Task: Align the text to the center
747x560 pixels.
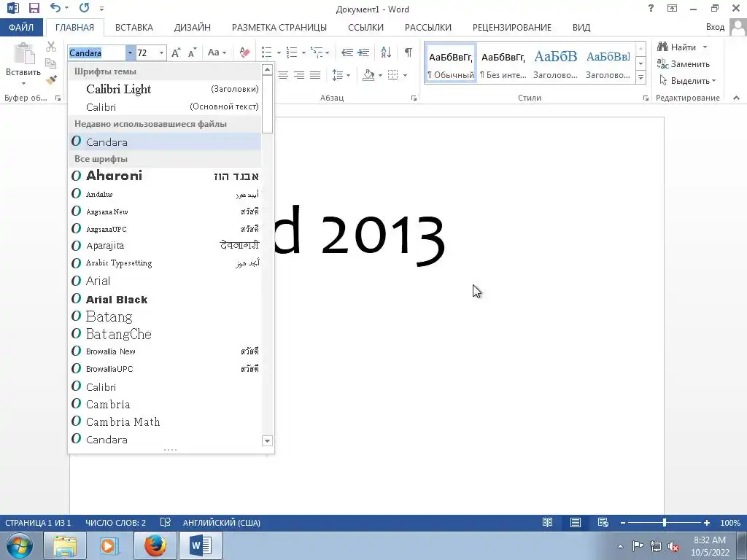Action: click(283, 75)
